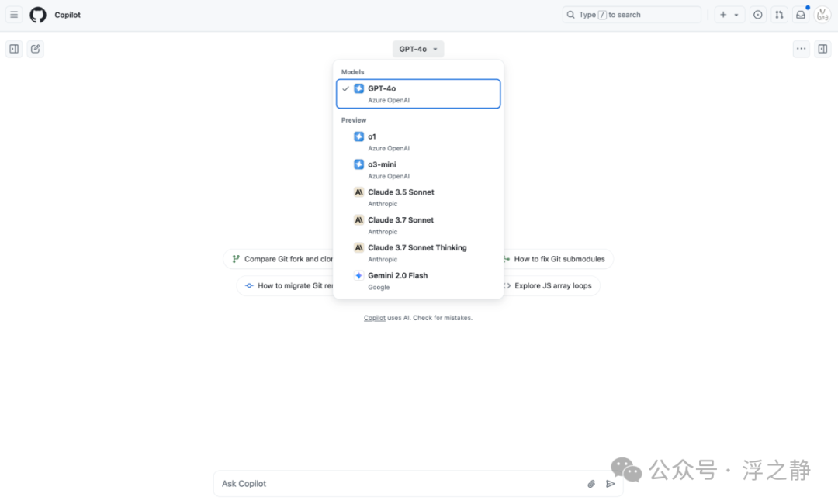
Task: Select the o1 model option
Action: 418,142
